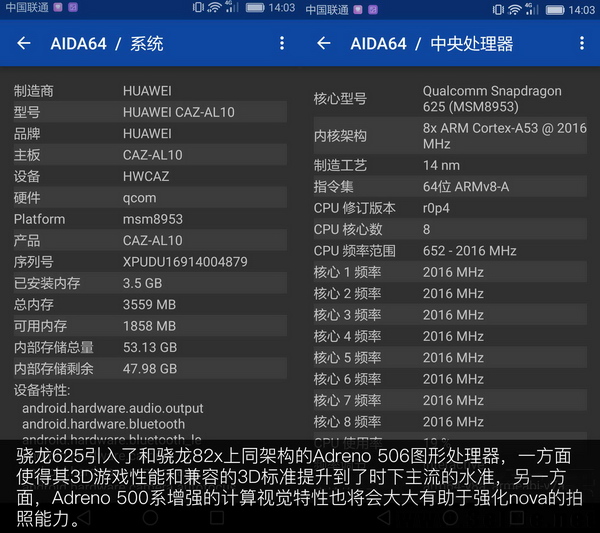The image size is (600, 533).
Task: Tap the 设备特性 heading
Action: coord(42,391)
